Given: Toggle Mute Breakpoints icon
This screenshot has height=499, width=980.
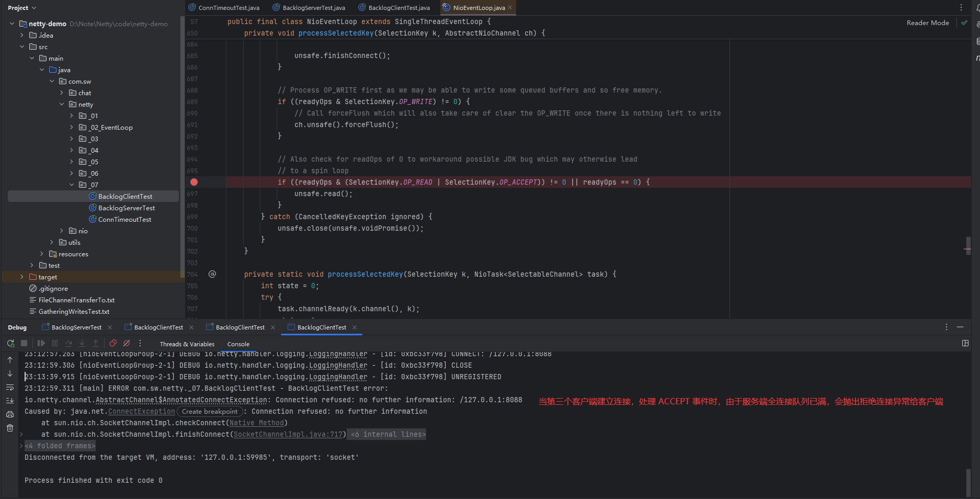Looking at the screenshot, I should [x=127, y=344].
